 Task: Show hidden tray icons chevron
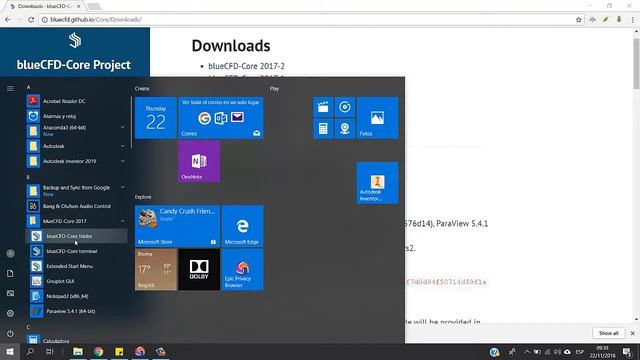(x=527, y=352)
